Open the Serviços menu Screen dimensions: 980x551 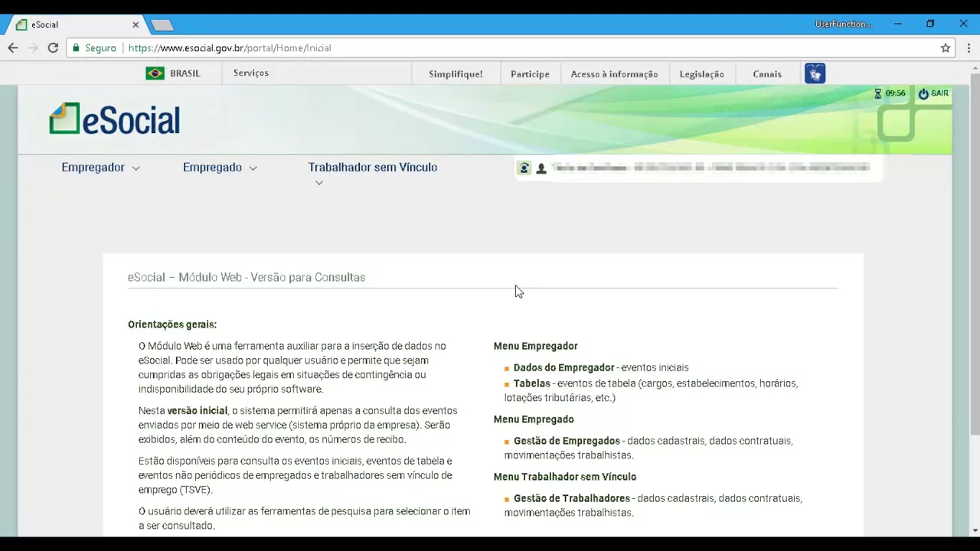250,73
